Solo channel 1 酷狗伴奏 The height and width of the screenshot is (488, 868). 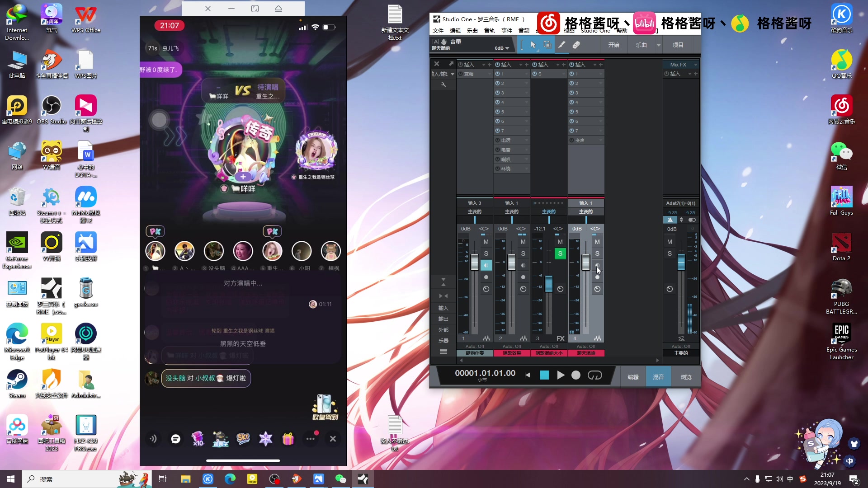click(486, 253)
